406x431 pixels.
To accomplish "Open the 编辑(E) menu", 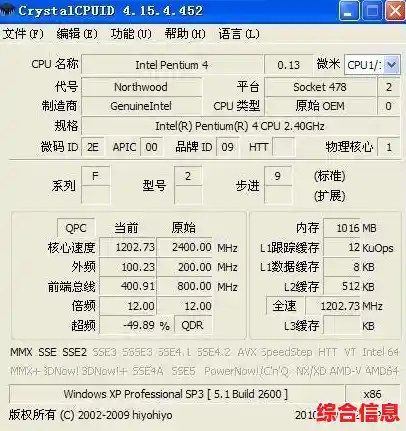I will coord(77,34).
